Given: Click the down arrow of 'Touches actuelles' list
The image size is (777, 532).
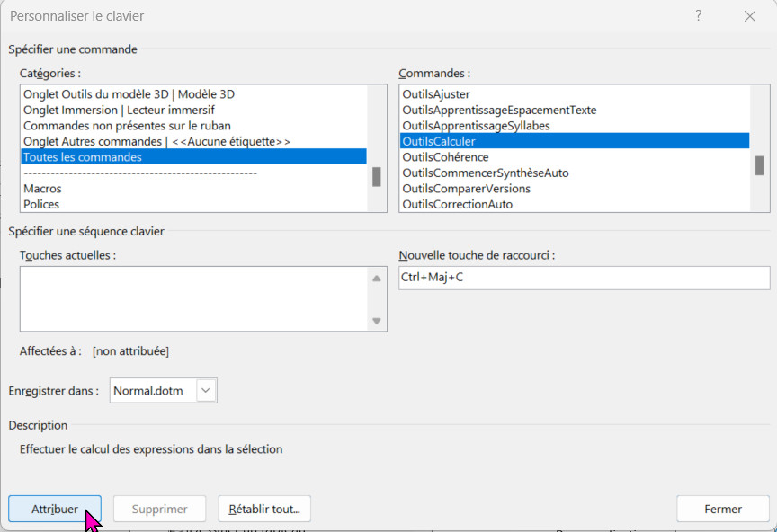Looking at the screenshot, I should pyautogui.click(x=377, y=321).
